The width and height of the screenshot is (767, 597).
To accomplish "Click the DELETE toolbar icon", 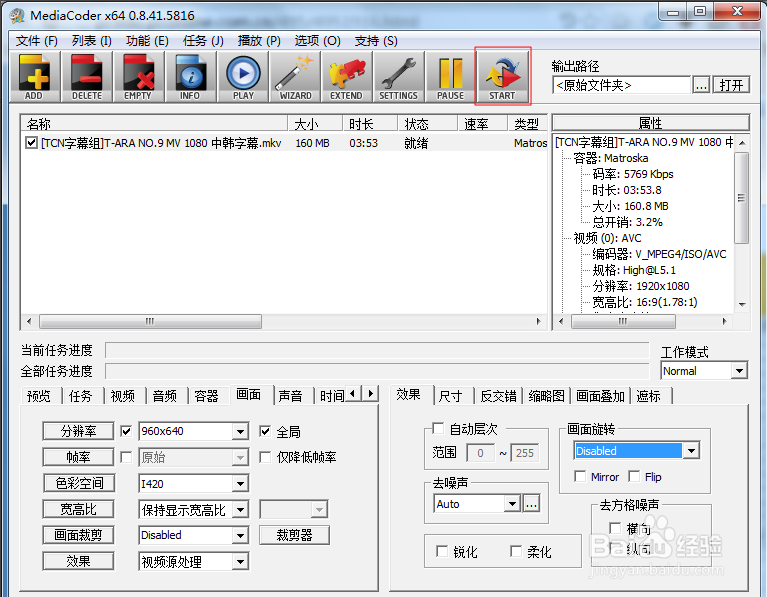I will pyautogui.click(x=87, y=76).
